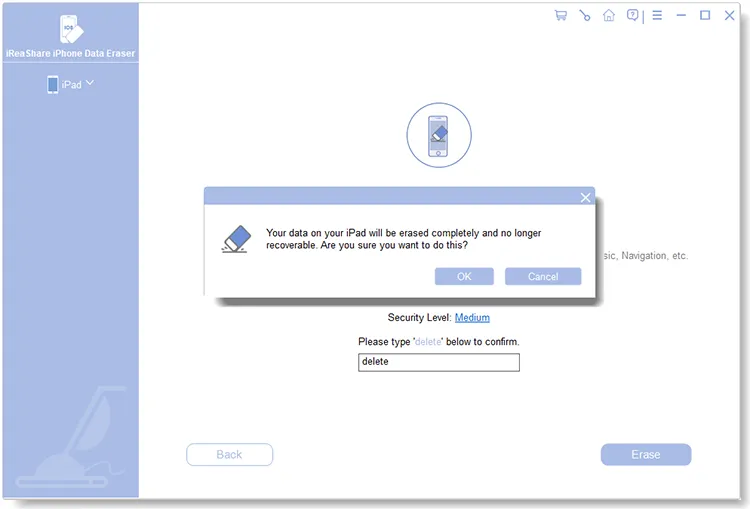The image size is (750, 509).
Task: Go to the home screen icon
Action: pyautogui.click(x=609, y=16)
